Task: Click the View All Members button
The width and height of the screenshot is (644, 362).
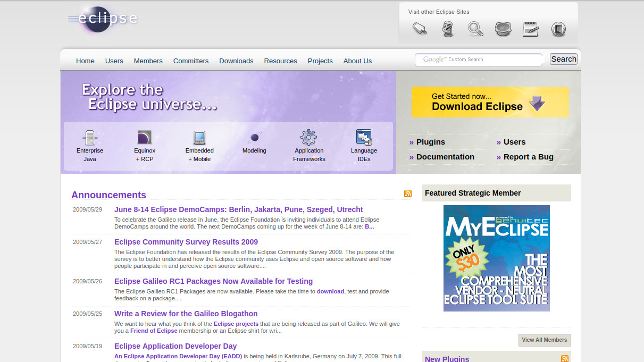Action: tap(545, 340)
